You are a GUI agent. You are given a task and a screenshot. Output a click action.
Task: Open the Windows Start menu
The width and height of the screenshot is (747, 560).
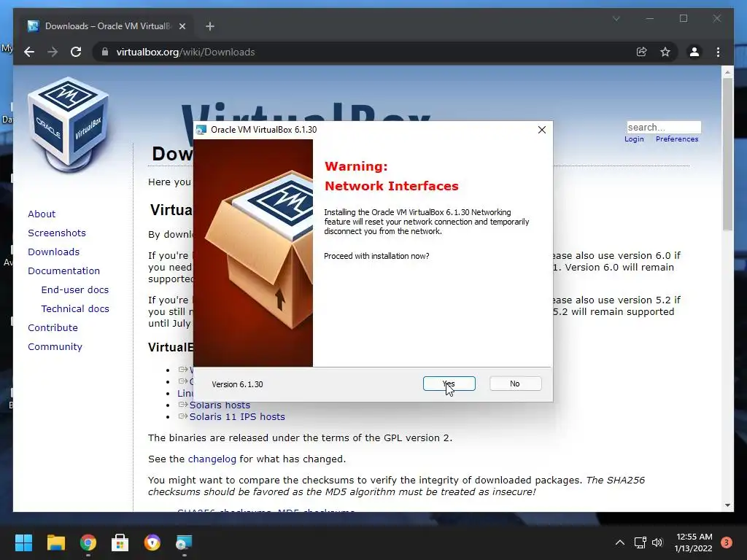pos(23,542)
